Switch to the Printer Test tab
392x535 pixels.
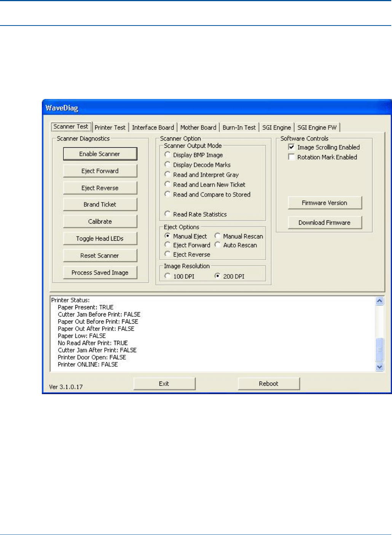(110, 128)
